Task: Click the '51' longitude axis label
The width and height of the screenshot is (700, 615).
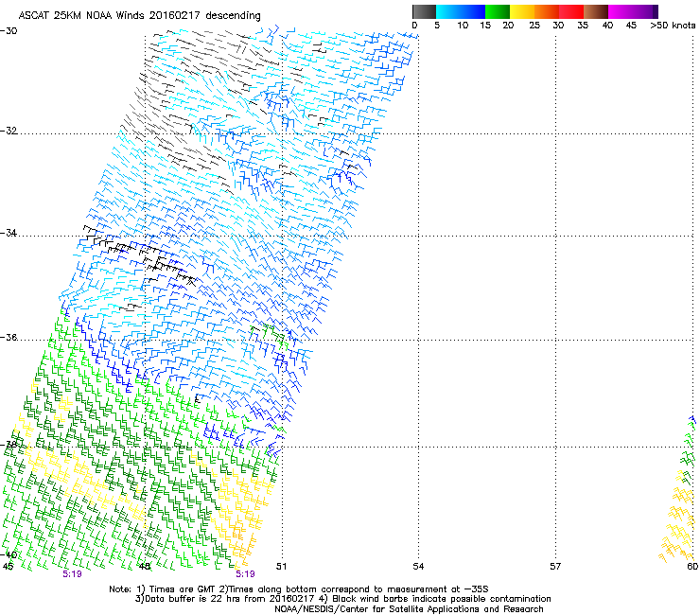Action: 281,567
